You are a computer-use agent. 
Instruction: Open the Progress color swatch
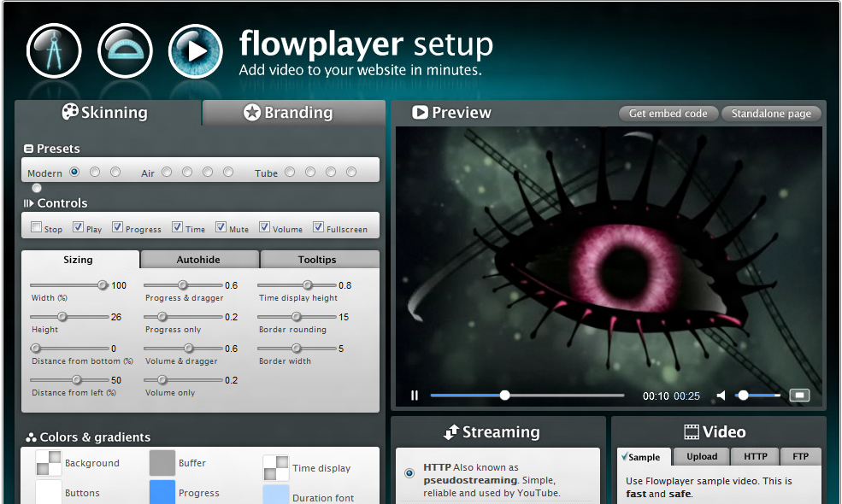162,492
